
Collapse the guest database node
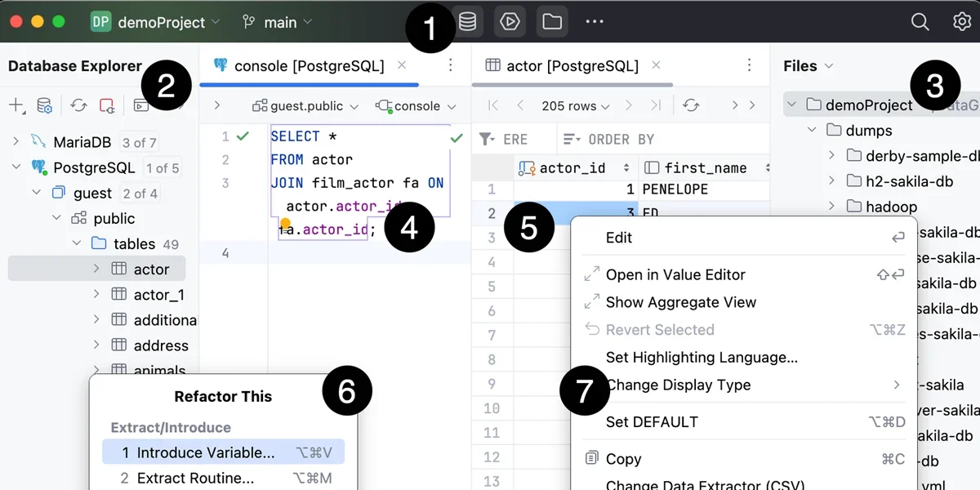click(x=36, y=193)
